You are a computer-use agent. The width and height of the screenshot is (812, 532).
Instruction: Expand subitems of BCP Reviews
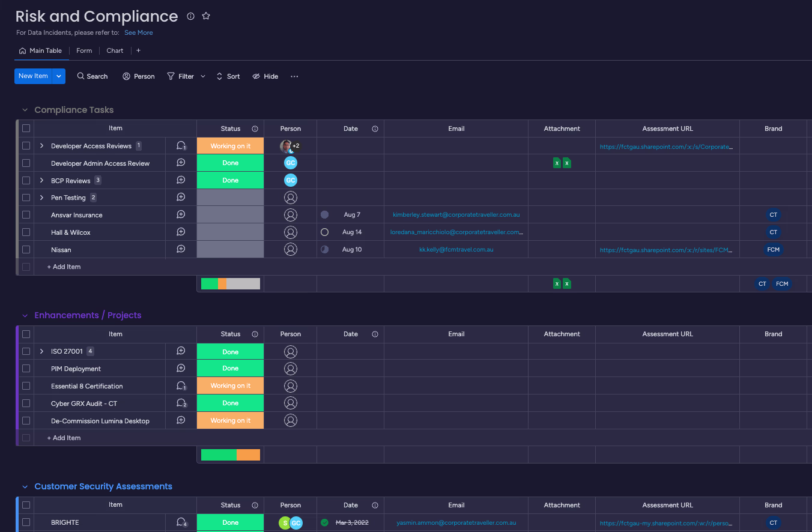coord(41,180)
